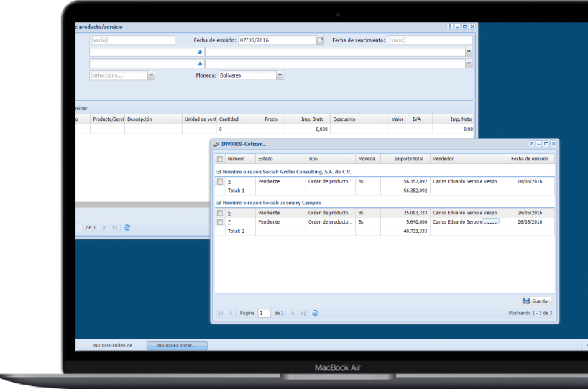Click the refresh icon in INV0009 pager
Viewport: 588px width, 389px height.
[315, 313]
